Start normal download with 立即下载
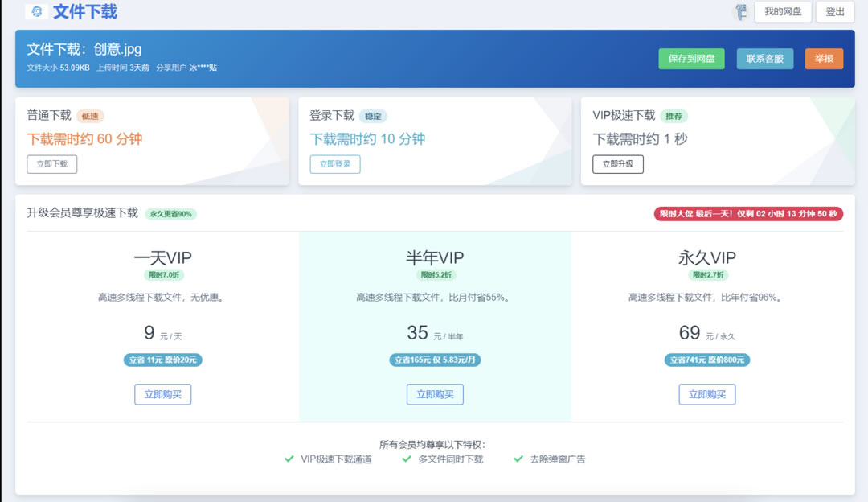 (51, 163)
